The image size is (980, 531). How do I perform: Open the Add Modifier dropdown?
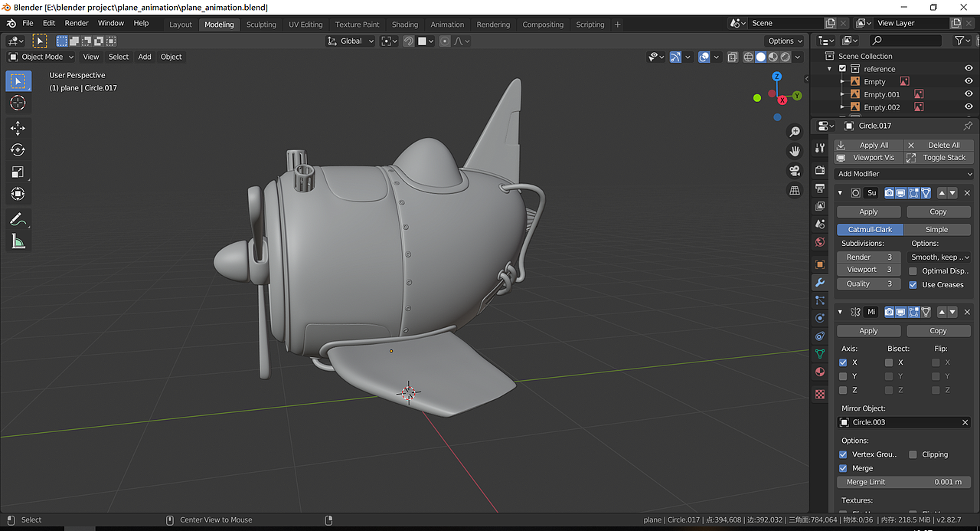(903, 174)
